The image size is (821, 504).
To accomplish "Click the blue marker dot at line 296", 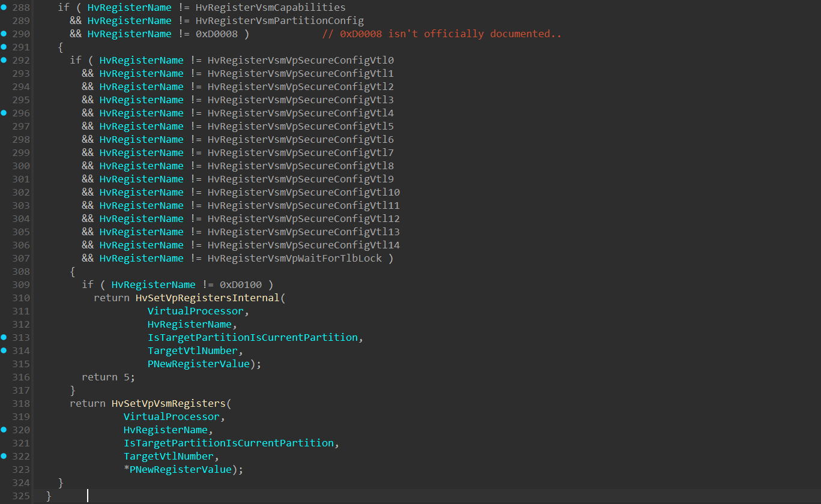I will point(4,113).
